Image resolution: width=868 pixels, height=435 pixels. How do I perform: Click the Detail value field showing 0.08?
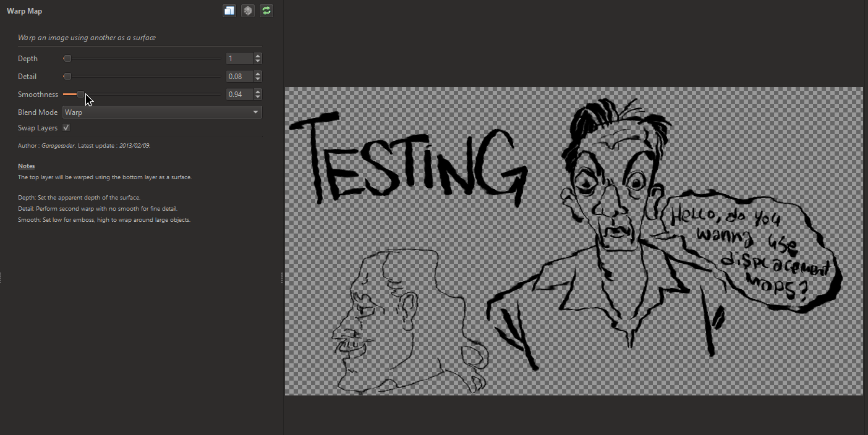[240, 77]
